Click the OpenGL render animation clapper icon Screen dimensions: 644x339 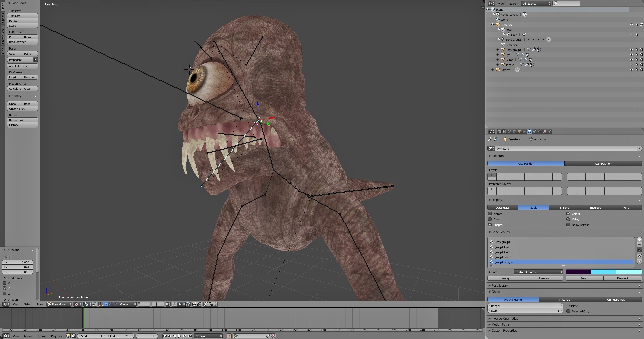pyautogui.click(x=199, y=304)
